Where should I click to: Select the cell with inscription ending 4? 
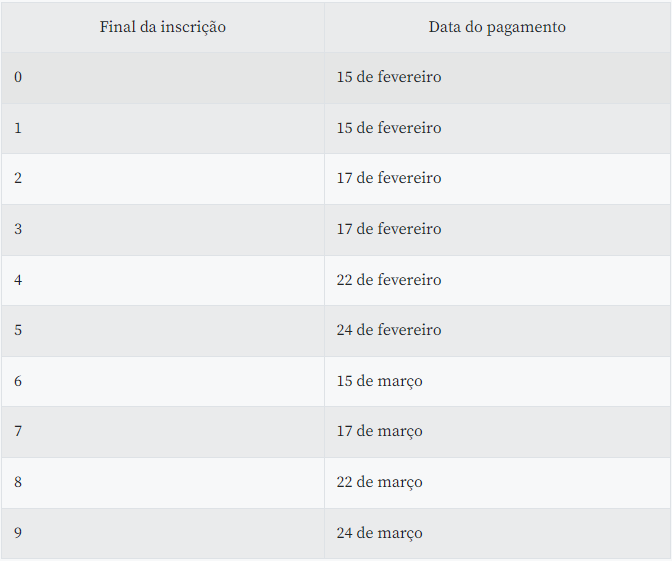click(163, 280)
